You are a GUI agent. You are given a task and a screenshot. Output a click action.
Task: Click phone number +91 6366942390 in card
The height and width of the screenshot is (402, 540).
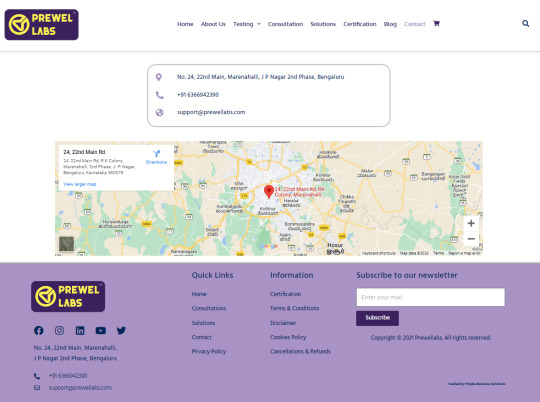(x=198, y=95)
